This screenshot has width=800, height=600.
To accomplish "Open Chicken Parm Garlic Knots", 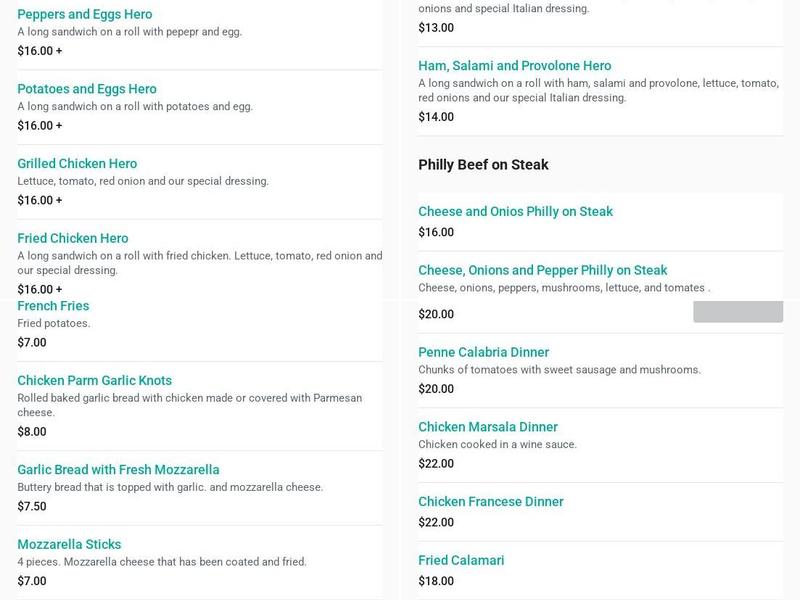I will coord(95,381).
